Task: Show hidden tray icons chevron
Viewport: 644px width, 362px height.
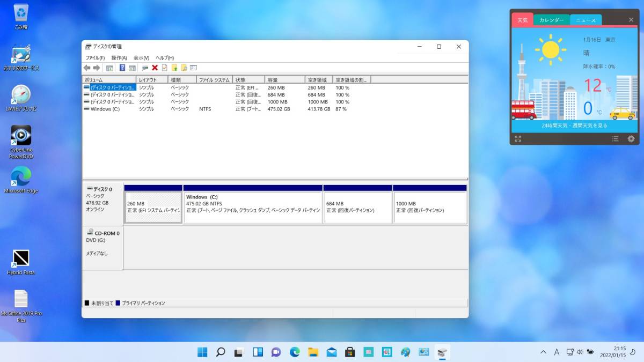Action: coord(543,352)
